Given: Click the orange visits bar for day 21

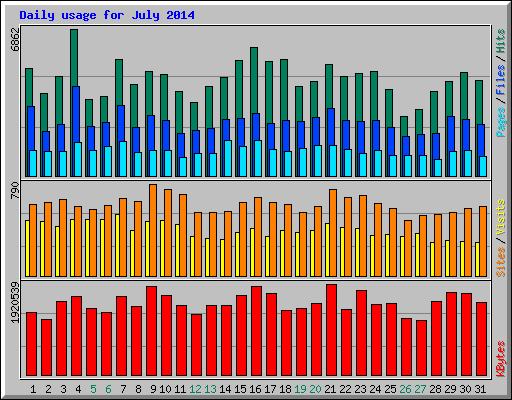Looking at the screenshot, I should point(333,233).
